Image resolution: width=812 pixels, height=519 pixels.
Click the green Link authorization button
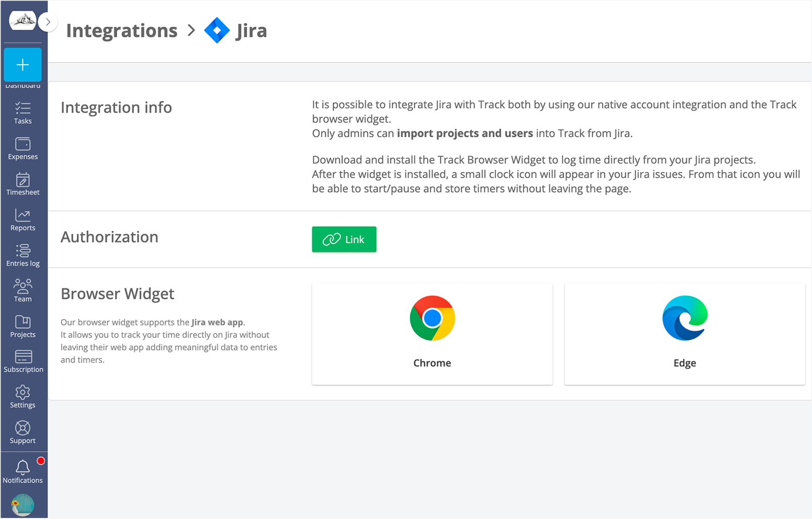(x=344, y=239)
